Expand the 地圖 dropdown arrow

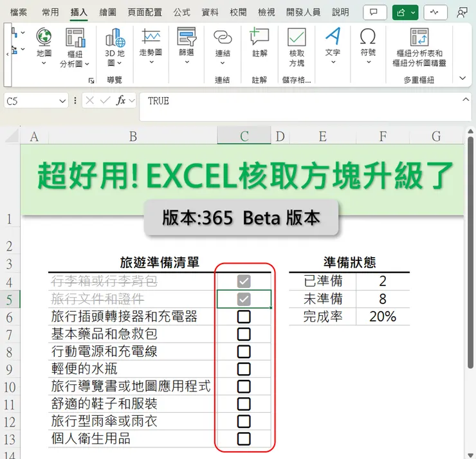(x=44, y=63)
